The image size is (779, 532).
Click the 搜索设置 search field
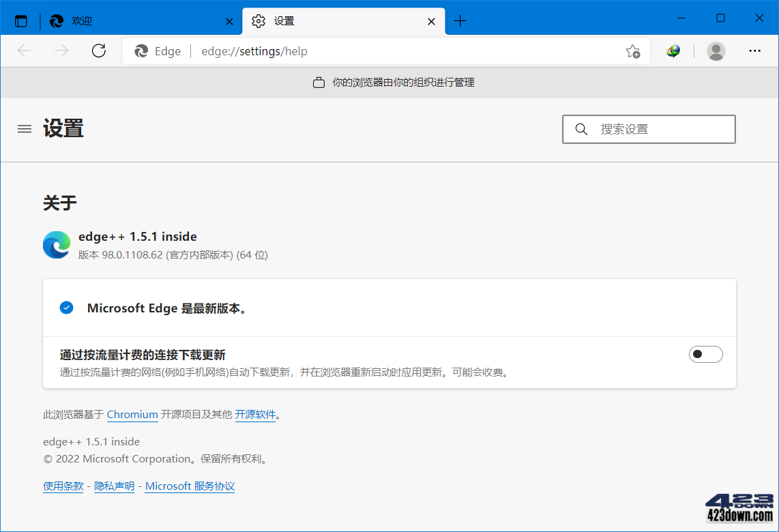[649, 129]
